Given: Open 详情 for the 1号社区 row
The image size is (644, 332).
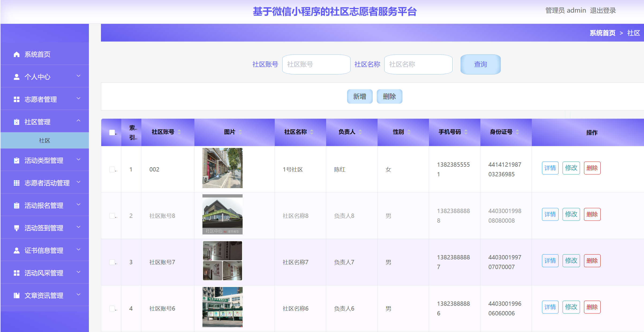Looking at the screenshot, I should [x=550, y=168].
